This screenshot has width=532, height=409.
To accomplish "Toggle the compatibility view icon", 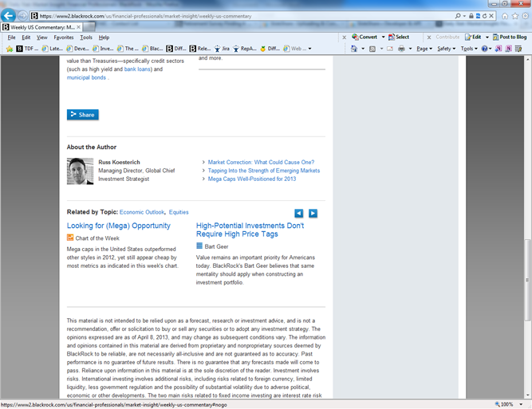I will click(x=478, y=16).
